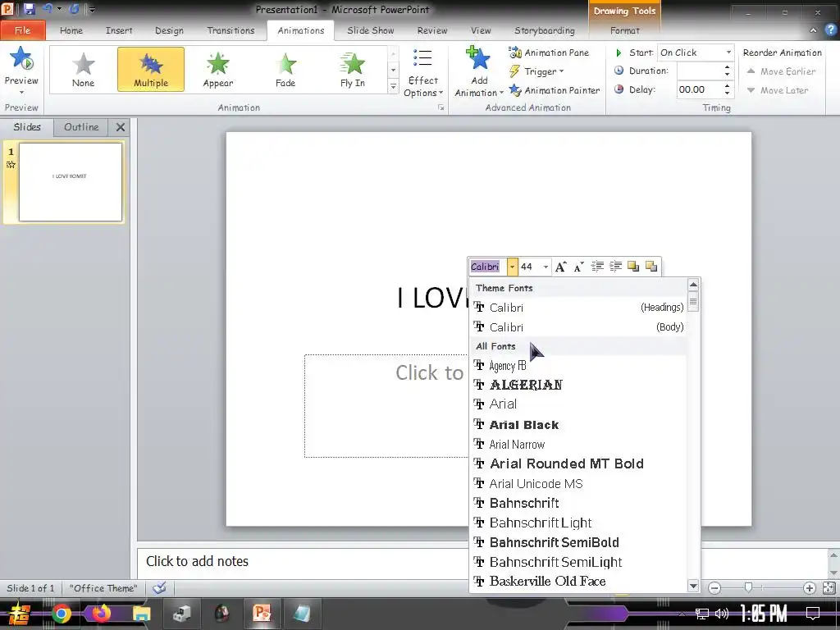Expand the animation gallery More arrow
Viewport: 840px width, 630px height.
click(393, 86)
